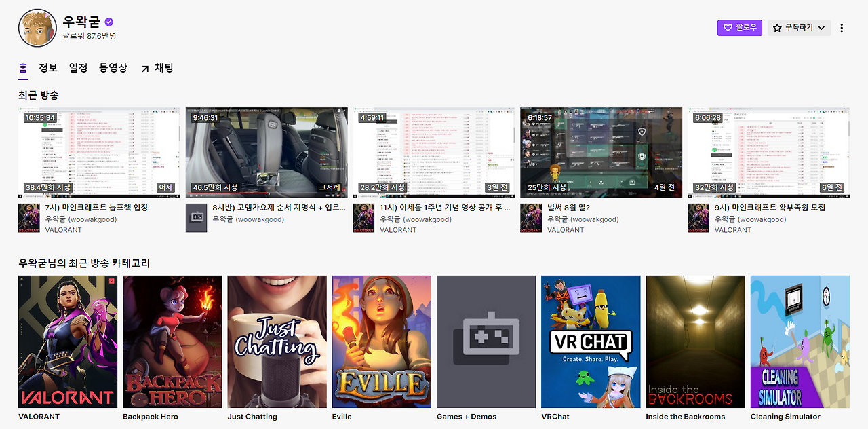The height and width of the screenshot is (429, 868).
Task: Play the 10:35:34 broadcast thumbnail
Action: pyautogui.click(x=99, y=153)
